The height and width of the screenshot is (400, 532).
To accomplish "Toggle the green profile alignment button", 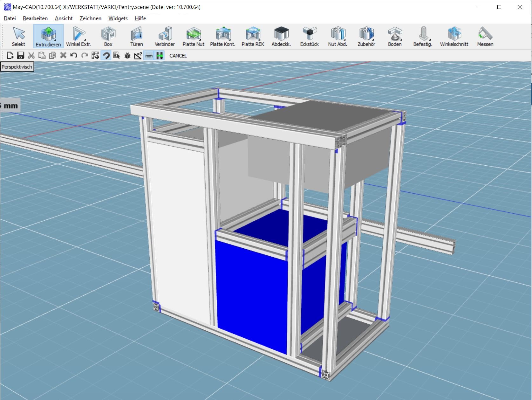I will [159, 56].
